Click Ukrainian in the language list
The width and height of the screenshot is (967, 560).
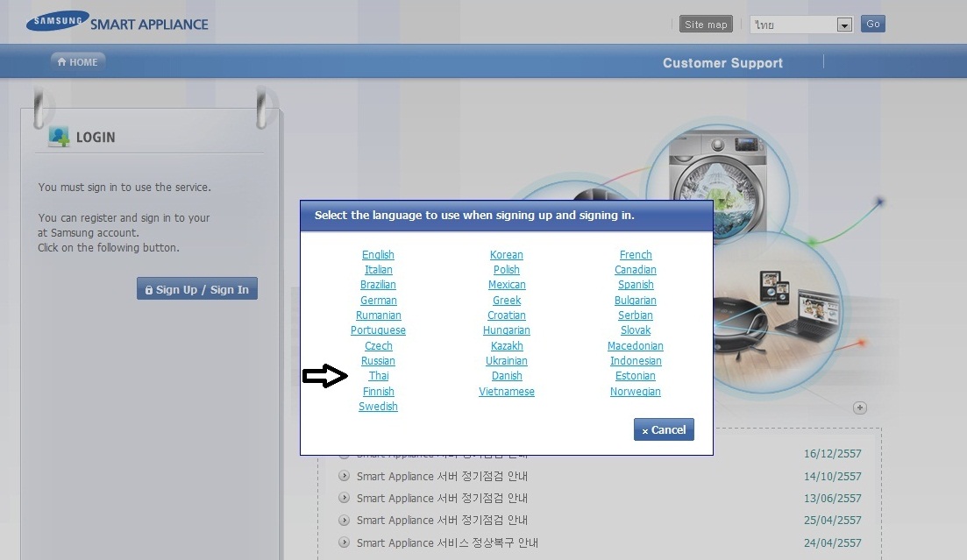pyautogui.click(x=507, y=361)
